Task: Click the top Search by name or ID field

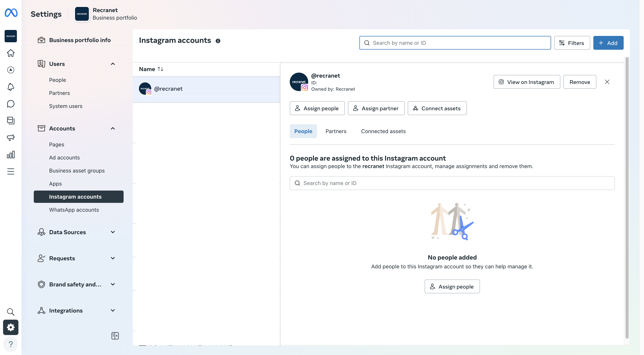Action: (x=455, y=43)
